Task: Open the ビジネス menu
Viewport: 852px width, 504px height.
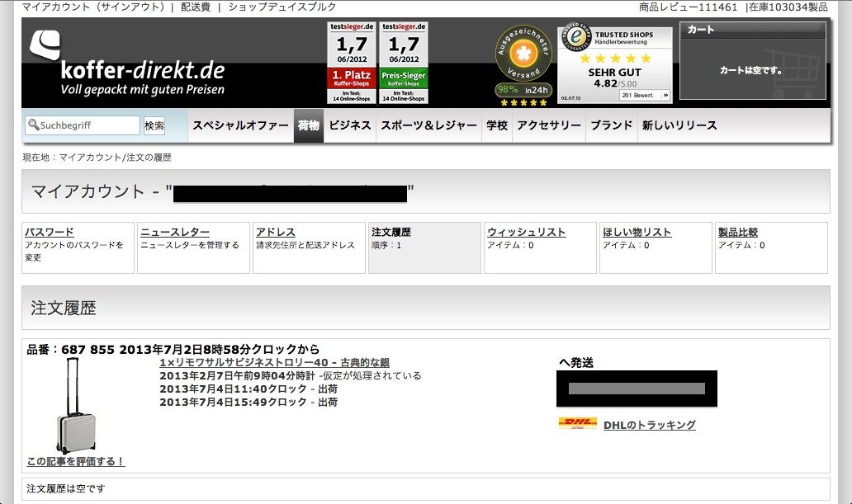Action: [x=350, y=125]
